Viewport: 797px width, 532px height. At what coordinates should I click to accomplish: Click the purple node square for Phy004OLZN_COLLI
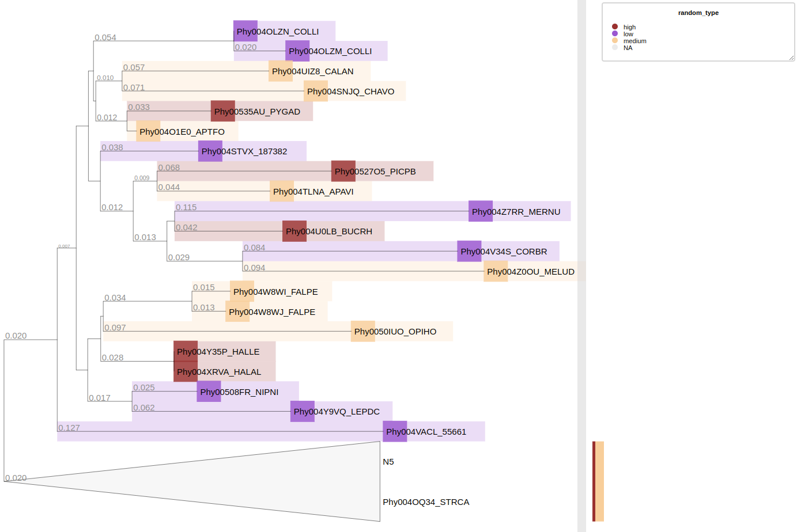point(245,31)
